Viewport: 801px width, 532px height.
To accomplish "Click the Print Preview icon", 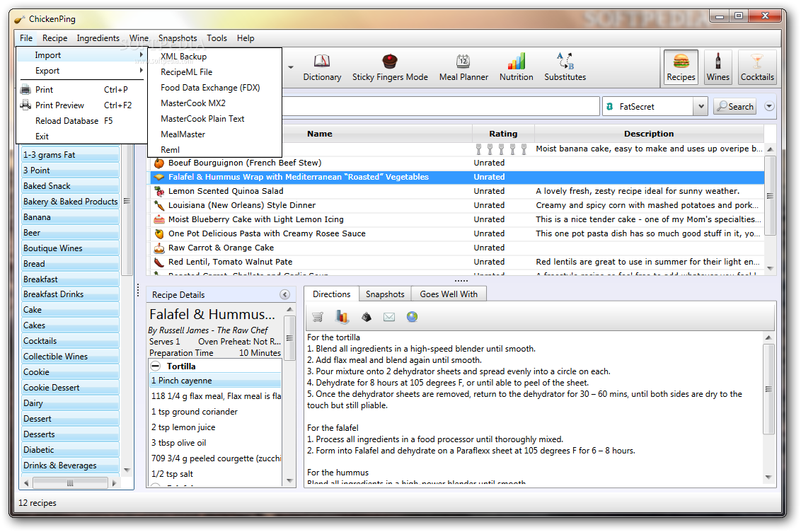I will pos(25,105).
